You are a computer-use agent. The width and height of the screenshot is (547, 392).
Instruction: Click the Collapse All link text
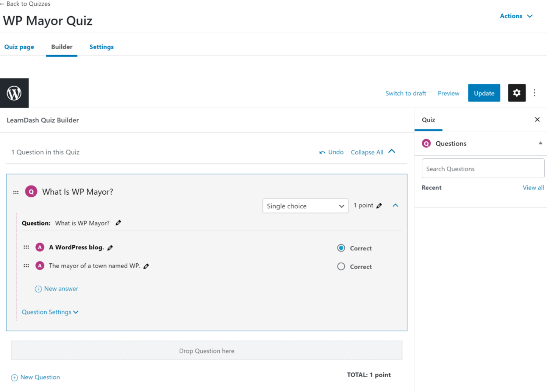point(367,152)
